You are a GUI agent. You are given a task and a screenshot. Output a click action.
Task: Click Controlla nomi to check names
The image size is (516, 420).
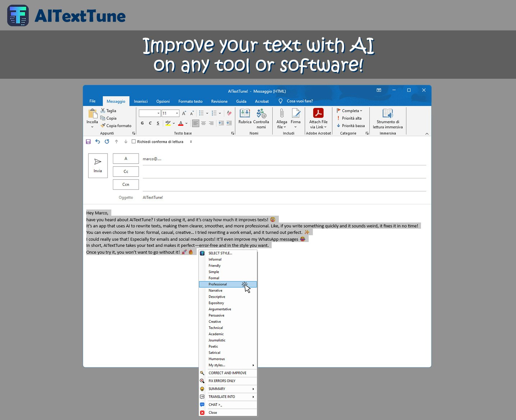click(261, 119)
